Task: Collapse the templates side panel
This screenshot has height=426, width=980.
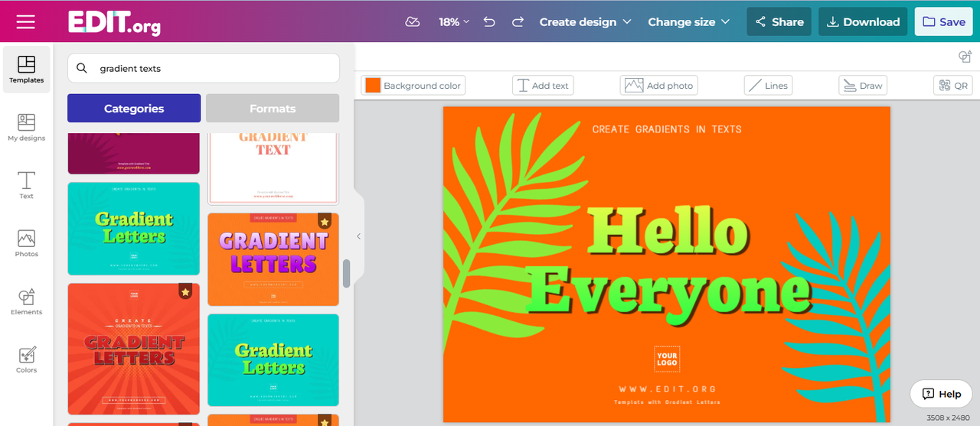Action: click(358, 236)
